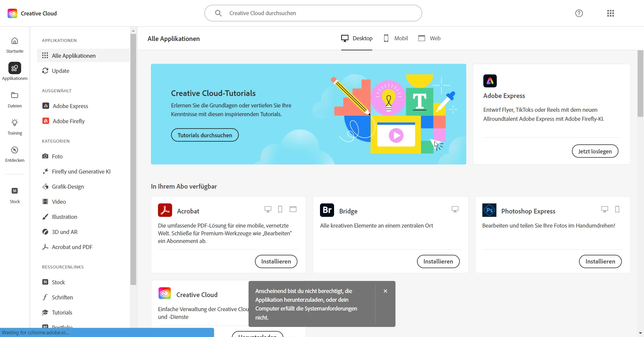Click Jetzt loslegen button
The image size is (644, 337).
pyautogui.click(x=595, y=151)
